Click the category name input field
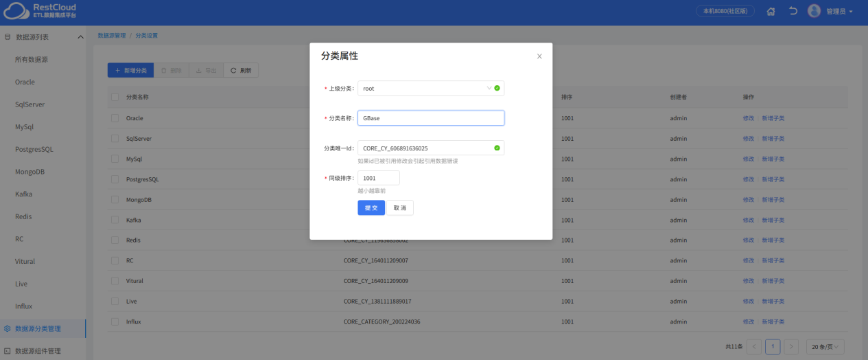 tap(431, 118)
